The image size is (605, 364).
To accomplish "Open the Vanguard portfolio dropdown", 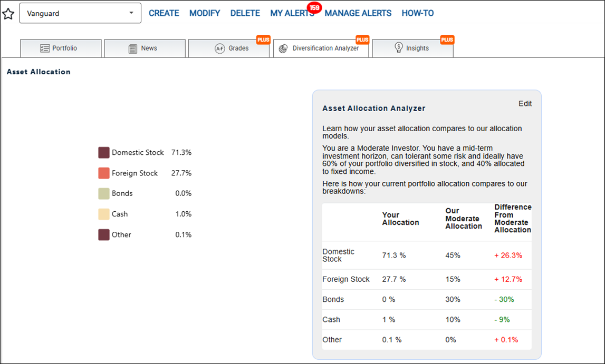I will point(80,13).
